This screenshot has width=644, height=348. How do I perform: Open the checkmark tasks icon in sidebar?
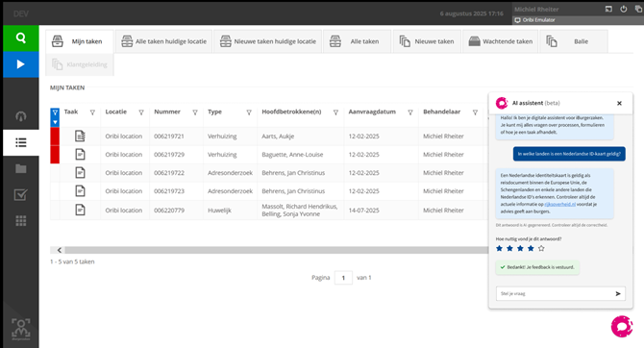pyautogui.click(x=20, y=195)
